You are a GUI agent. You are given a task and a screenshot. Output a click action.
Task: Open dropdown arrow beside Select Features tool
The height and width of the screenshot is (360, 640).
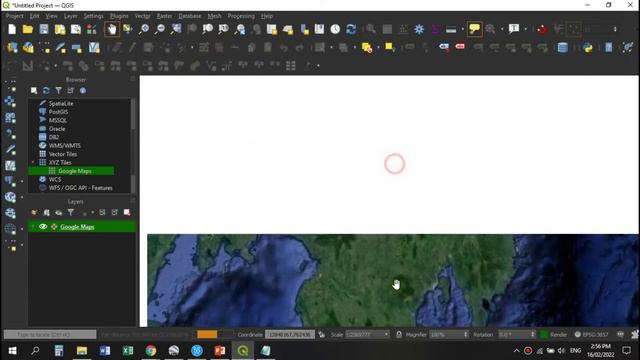(378, 47)
